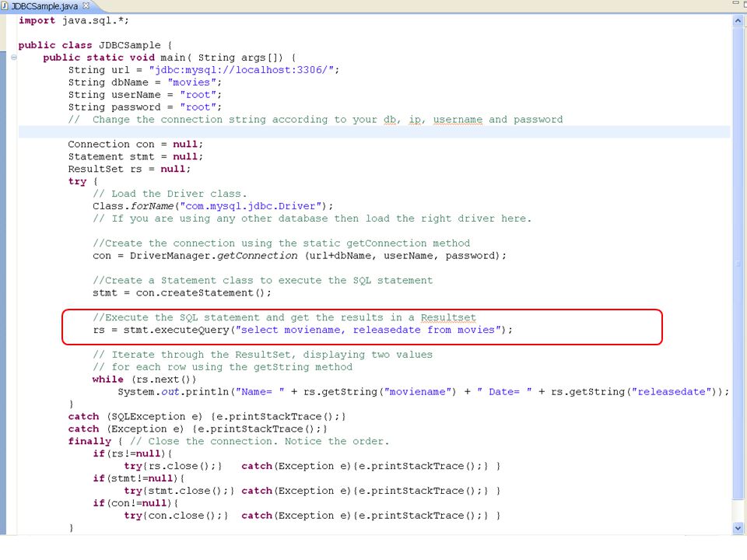The image size is (747, 560).
Task: Click the vertical scrollbar thumb
Action: point(738,263)
